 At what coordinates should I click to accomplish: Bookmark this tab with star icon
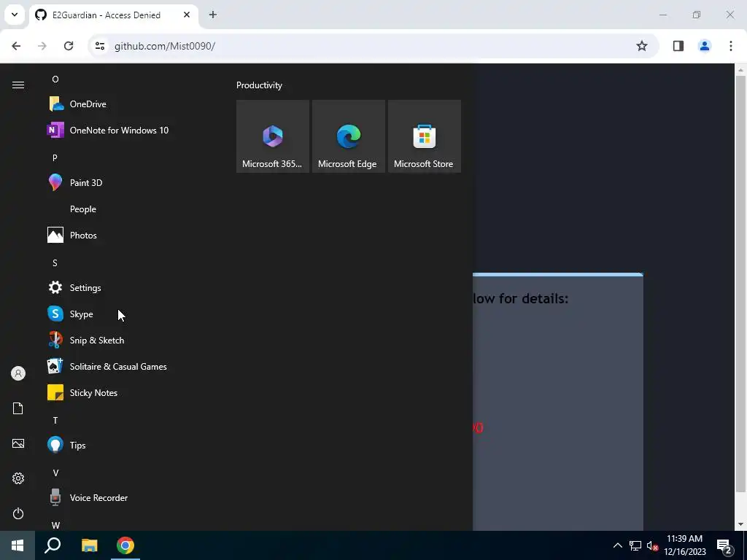[642, 46]
